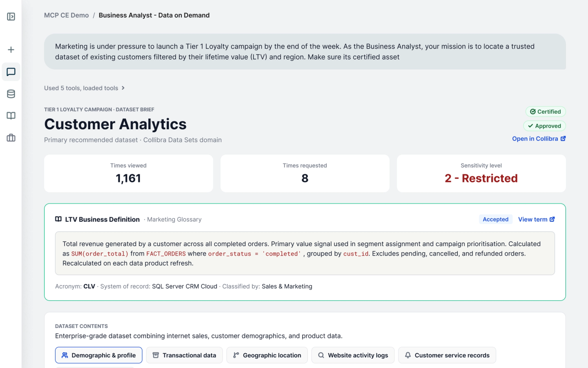Toggle the sidebar panel icon
The height and width of the screenshot is (368, 588).
[x=11, y=17]
